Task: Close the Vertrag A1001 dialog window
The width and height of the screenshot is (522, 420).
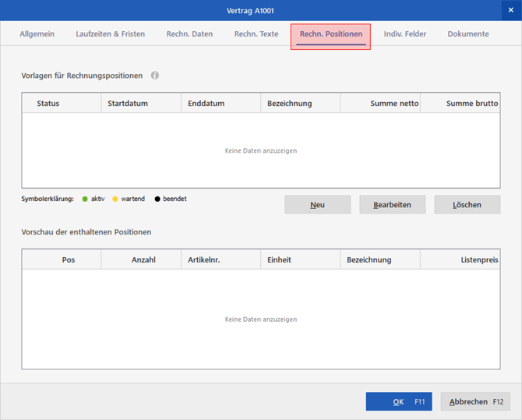Action: pos(511,10)
